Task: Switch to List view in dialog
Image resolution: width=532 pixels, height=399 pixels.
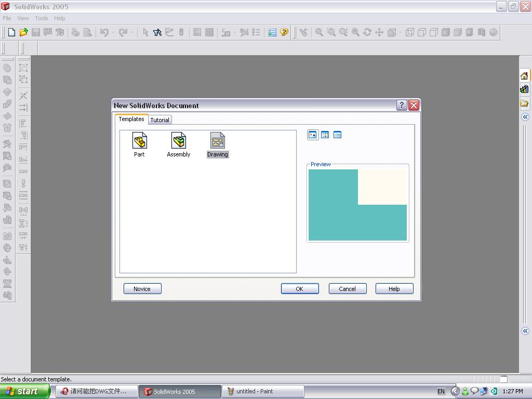Action: coord(325,135)
